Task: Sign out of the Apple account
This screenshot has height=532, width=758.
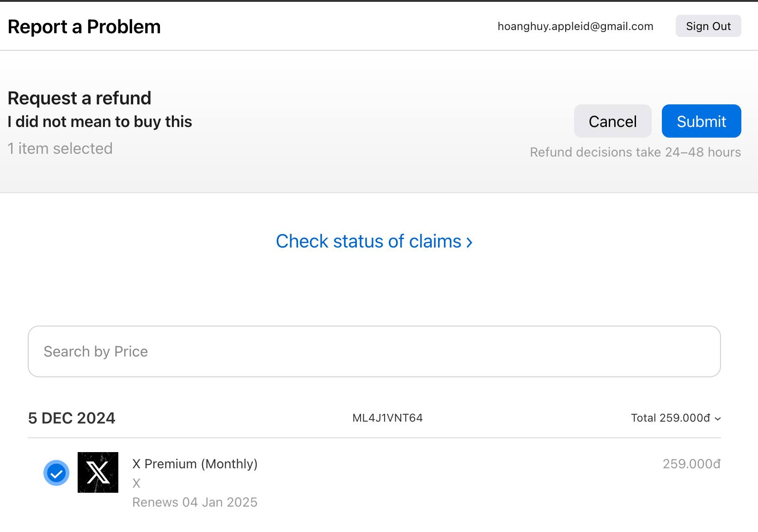Action: [708, 26]
